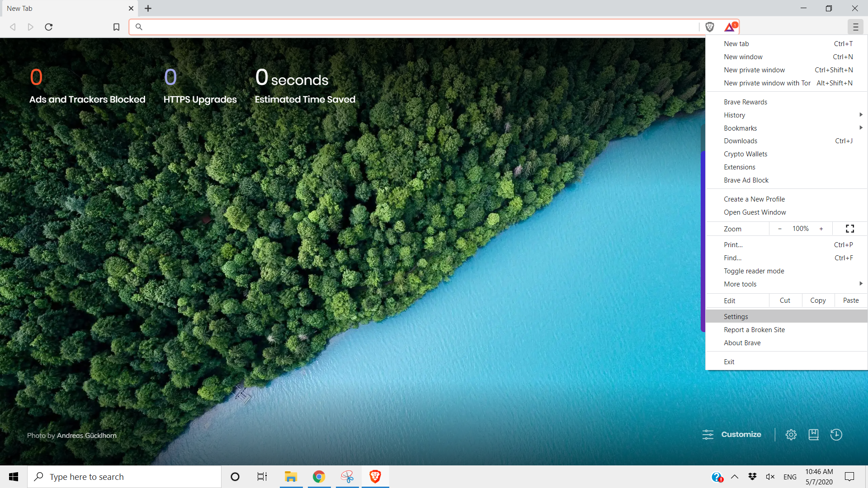This screenshot has width=868, height=488.
Task: Select Settings from the menu
Action: pyautogui.click(x=736, y=317)
